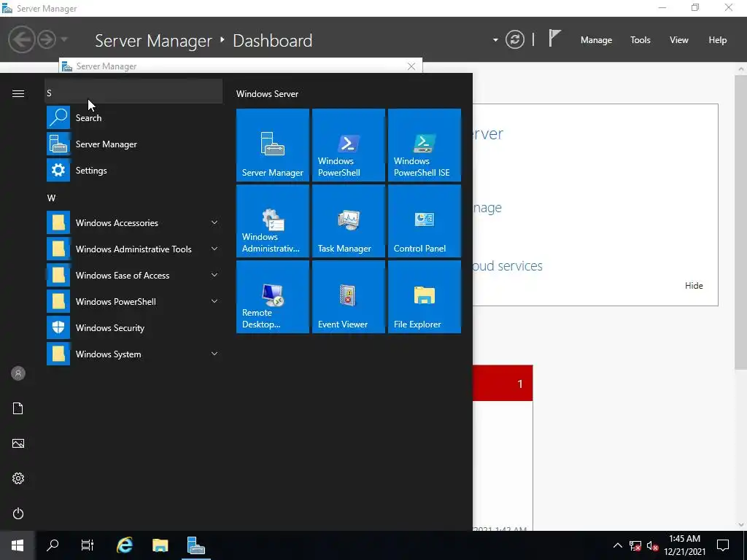Click the Server Manager back arrow

21,39
